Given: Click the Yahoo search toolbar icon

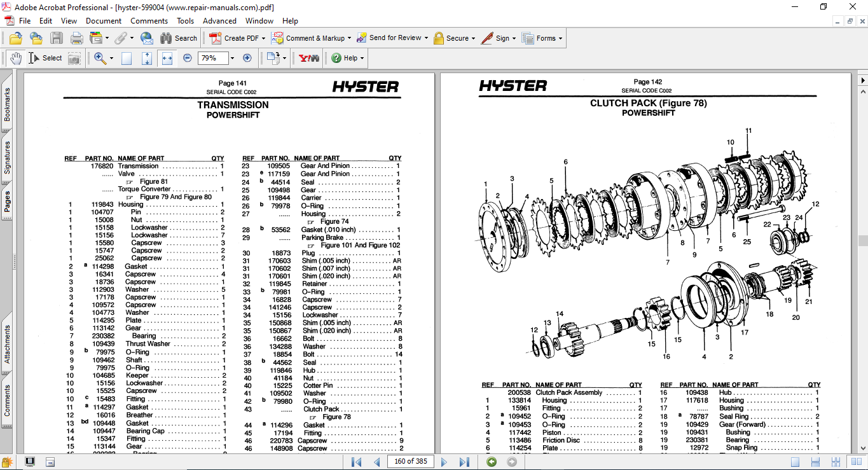Looking at the screenshot, I should 309,58.
